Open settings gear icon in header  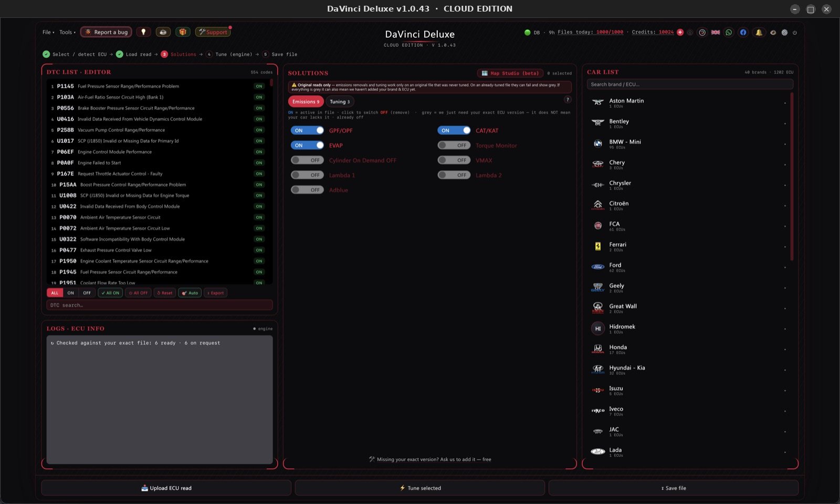tap(784, 33)
